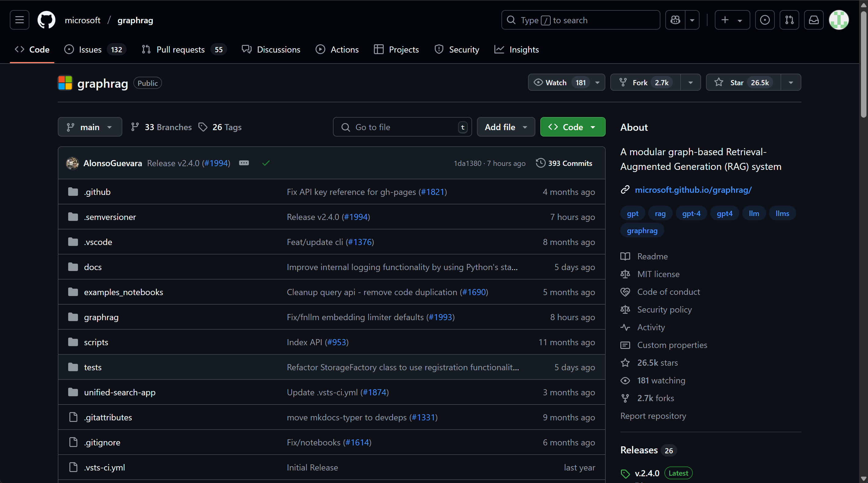The image size is (868, 483).
Task: Open the Releases 26 heading link
Action: (648, 450)
